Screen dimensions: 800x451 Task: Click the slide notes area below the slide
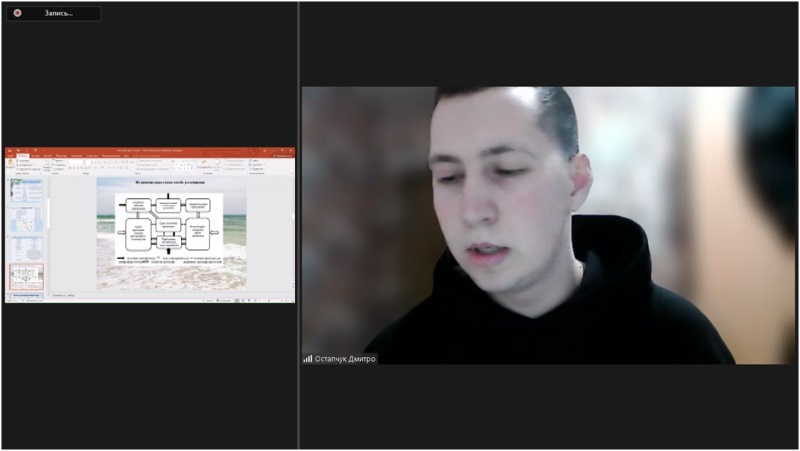click(171, 295)
